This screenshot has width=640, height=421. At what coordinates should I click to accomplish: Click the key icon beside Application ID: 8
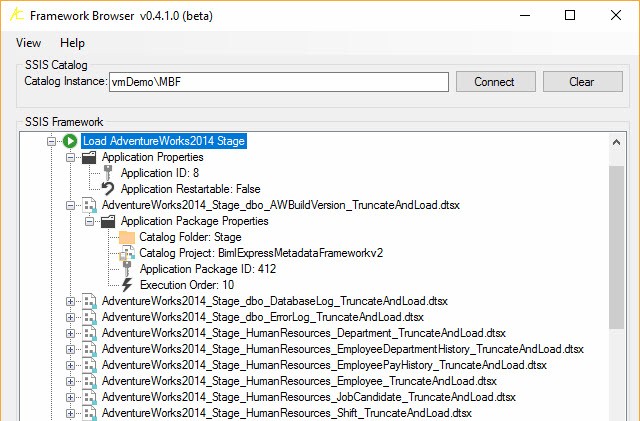click(108, 173)
